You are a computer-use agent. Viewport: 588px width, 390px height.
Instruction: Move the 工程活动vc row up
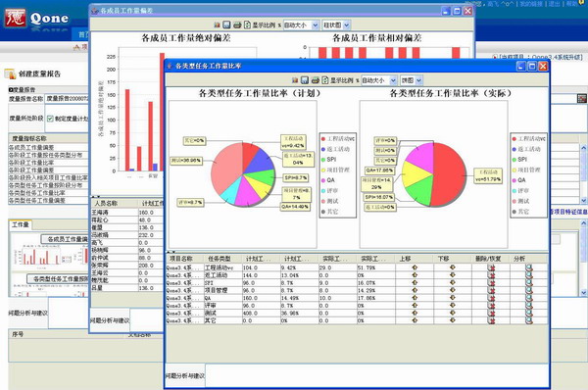[x=415, y=268]
